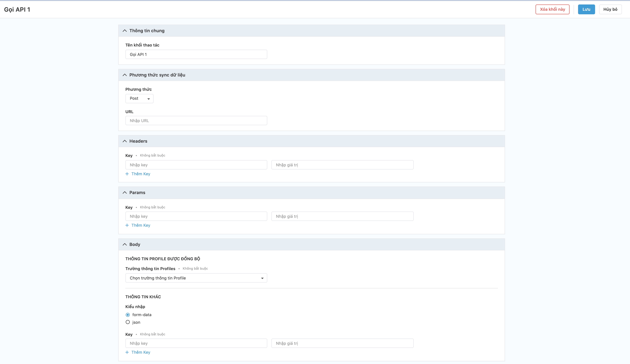The width and height of the screenshot is (630, 364).
Task: Focus the Headers Nhập giá trị field
Action: click(342, 165)
